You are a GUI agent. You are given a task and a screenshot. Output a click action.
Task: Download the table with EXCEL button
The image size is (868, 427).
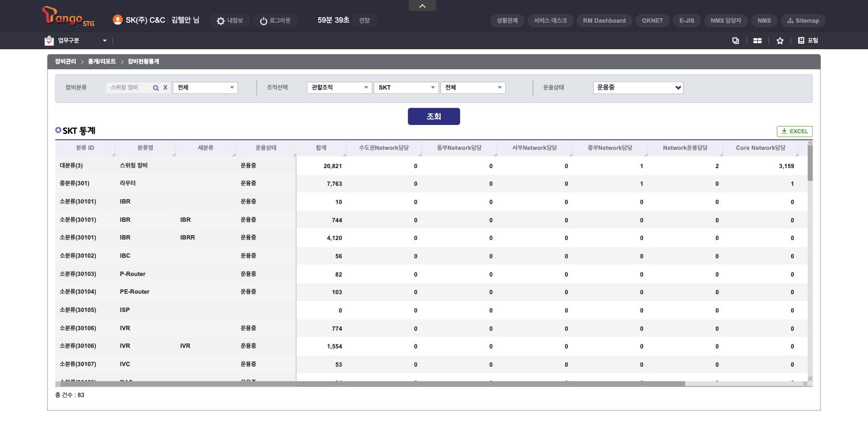794,131
